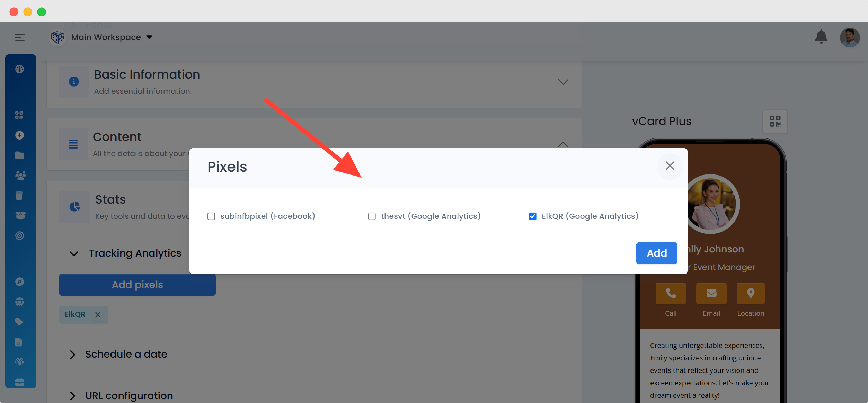Viewport: 868px width, 403px height.
Task: Expand the Basic Information section chevron
Action: click(x=563, y=82)
